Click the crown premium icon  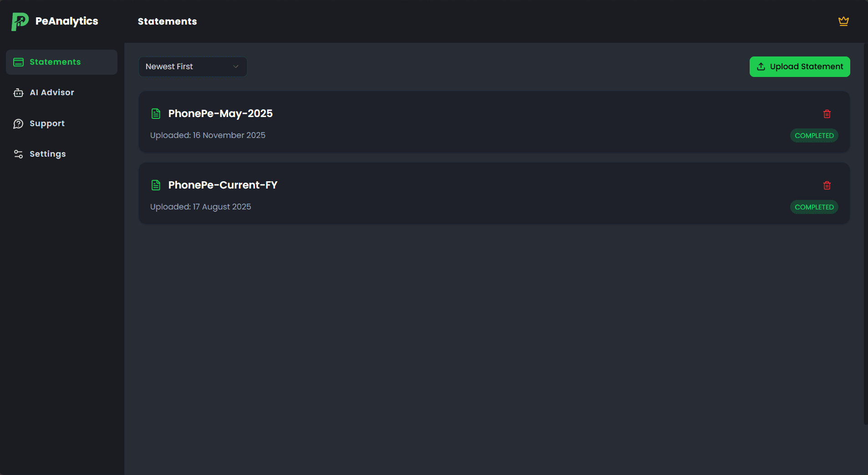(x=843, y=21)
